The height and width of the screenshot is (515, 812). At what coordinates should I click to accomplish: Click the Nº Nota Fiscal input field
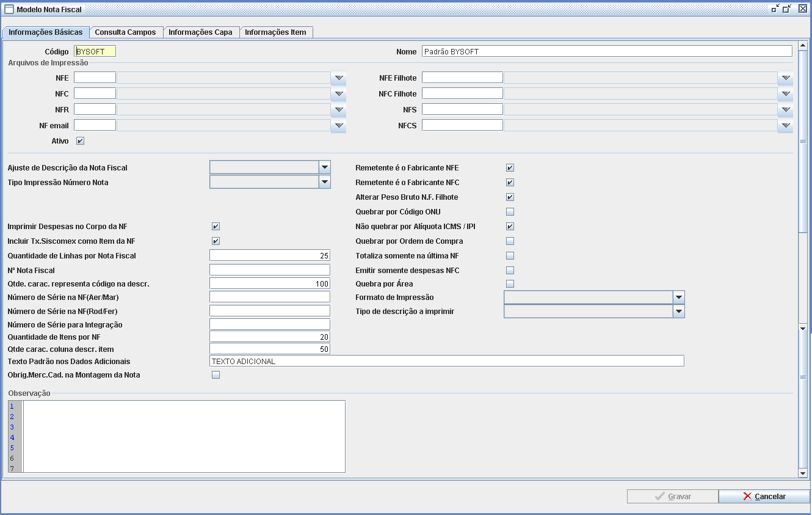pos(270,270)
